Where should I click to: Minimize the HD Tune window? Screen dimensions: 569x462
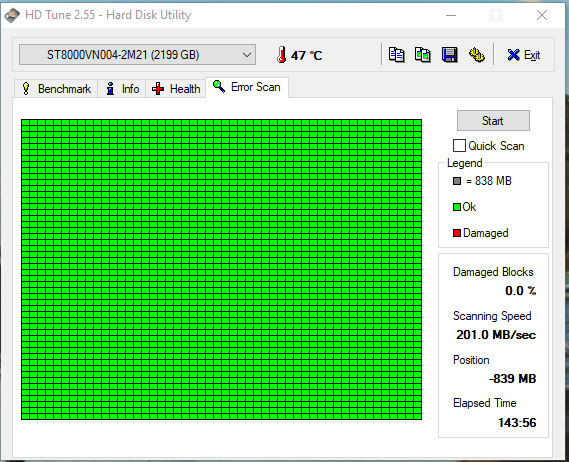[x=451, y=15]
